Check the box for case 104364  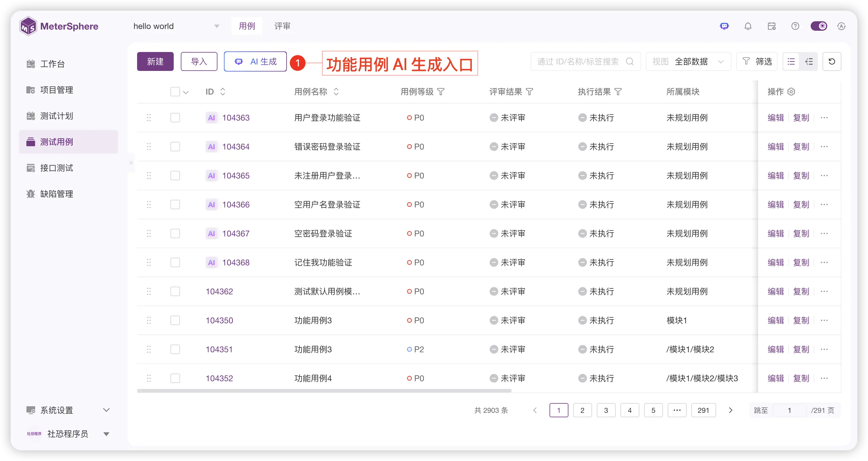point(175,147)
